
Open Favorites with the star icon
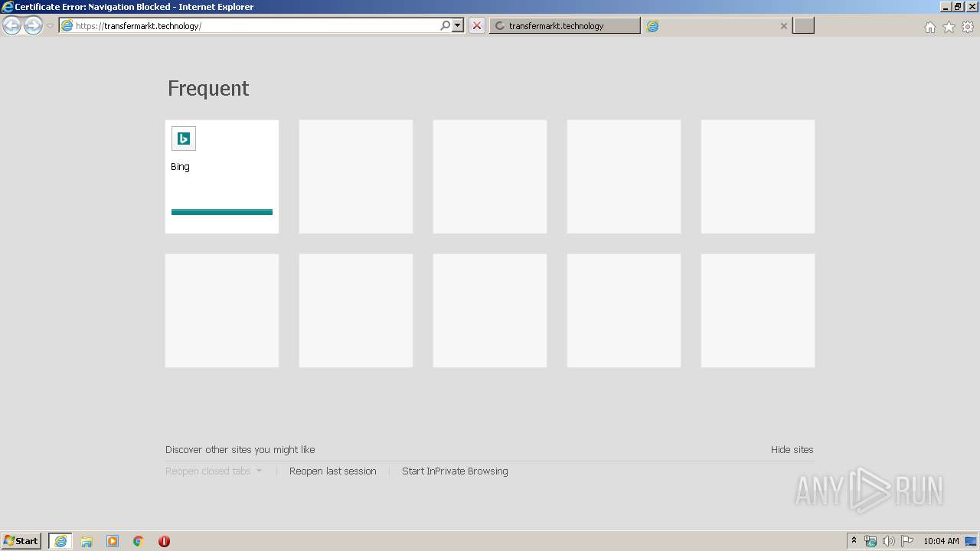tap(949, 27)
